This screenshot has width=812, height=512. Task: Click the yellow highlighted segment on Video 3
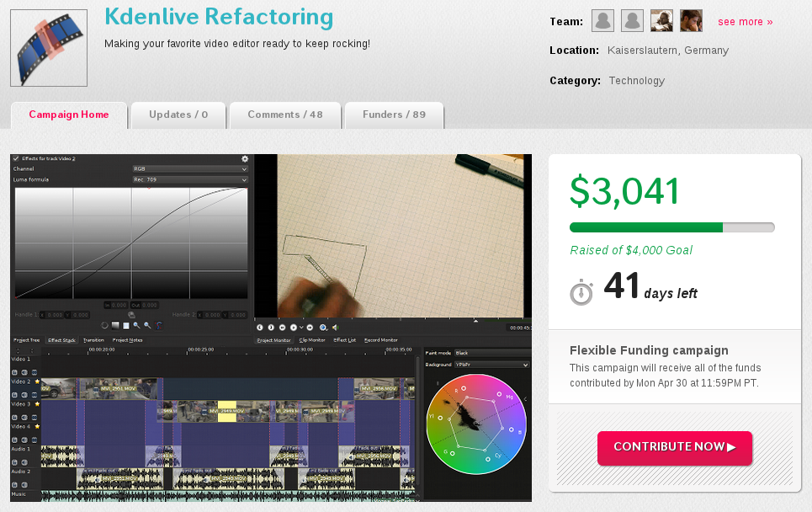pos(227,411)
